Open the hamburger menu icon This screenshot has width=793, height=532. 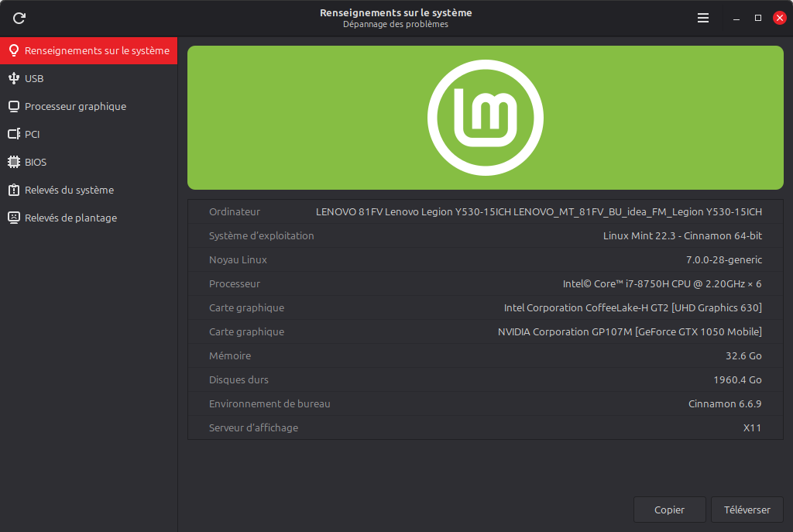click(x=703, y=19)
